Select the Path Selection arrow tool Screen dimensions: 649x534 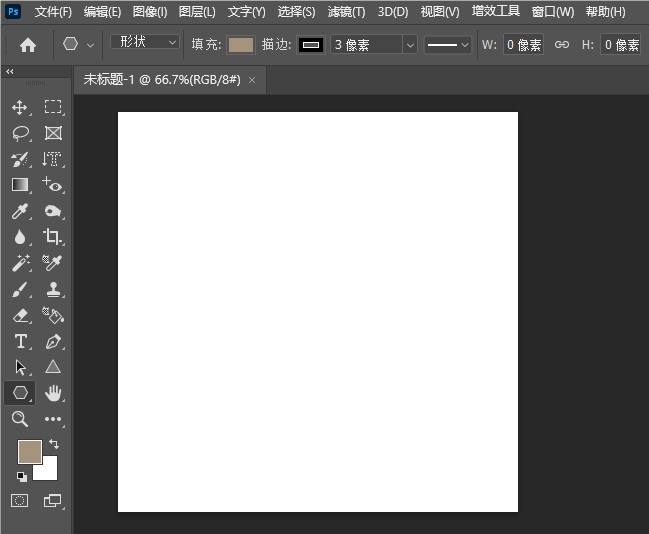click(20, 368)
